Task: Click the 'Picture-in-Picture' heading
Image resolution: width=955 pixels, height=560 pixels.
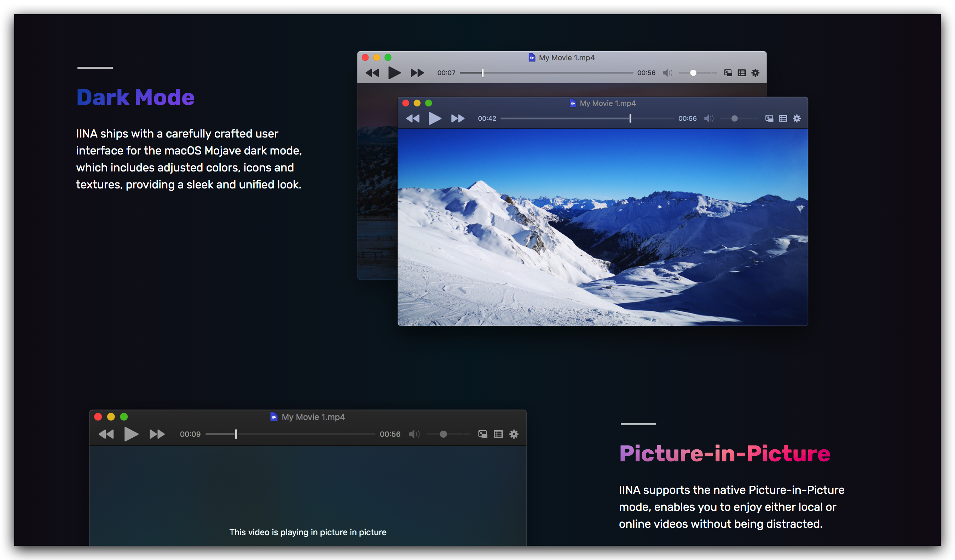Action: [725, 454]
